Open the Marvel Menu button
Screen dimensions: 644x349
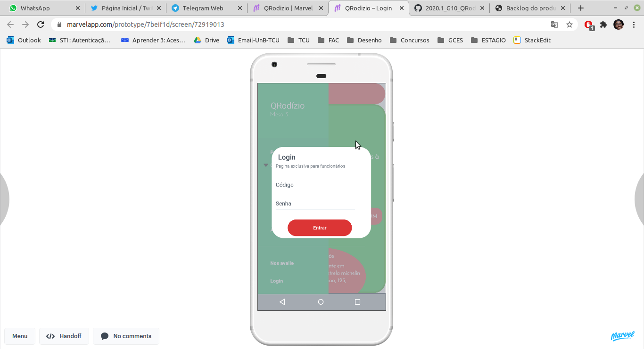coord(20,336)
